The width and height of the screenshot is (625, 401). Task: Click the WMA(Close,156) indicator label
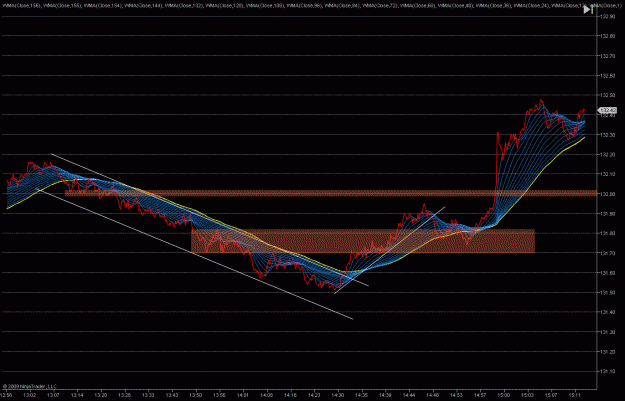[22, 6]
